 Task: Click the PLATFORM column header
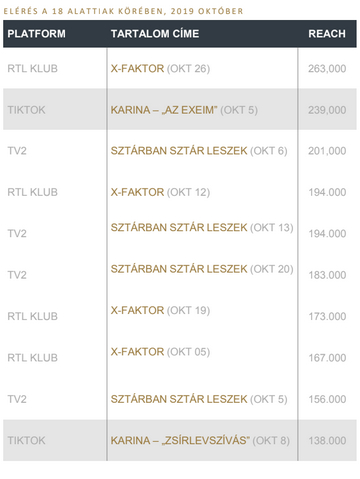click(x=36, y=34)
